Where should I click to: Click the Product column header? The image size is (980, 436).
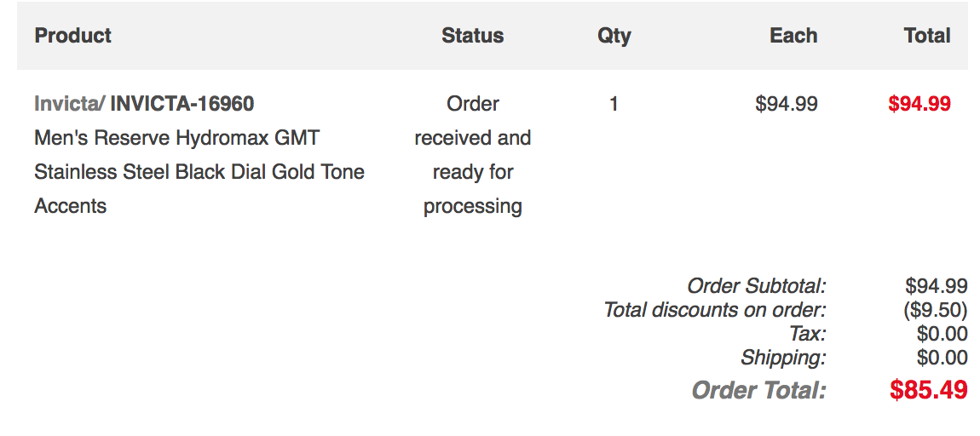(x=73, y=36)
